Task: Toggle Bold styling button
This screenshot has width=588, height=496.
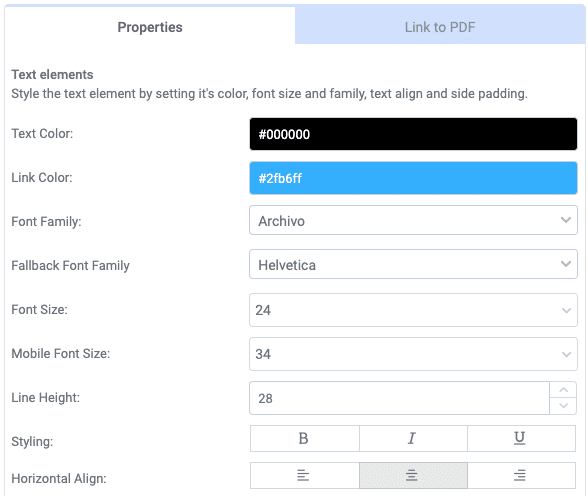Action: click(x=304, y=438)
